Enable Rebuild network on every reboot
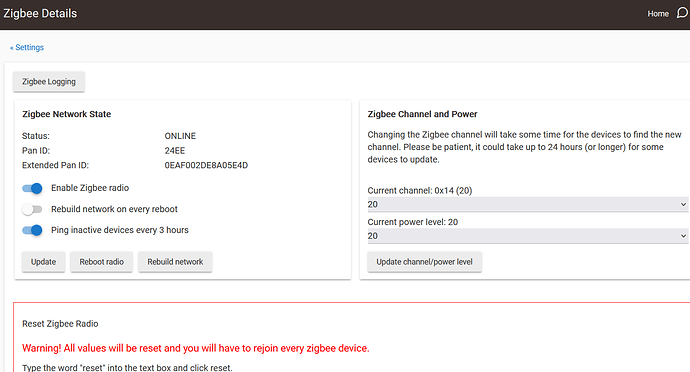Viewport: 690px width, 372px height. point(32,210)
